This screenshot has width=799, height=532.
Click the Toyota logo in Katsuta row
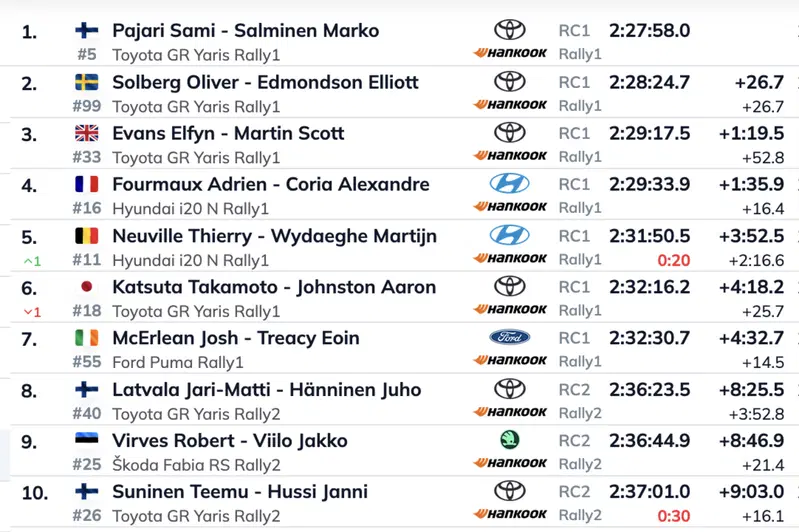pyautogui.click(x=510, y=286)
